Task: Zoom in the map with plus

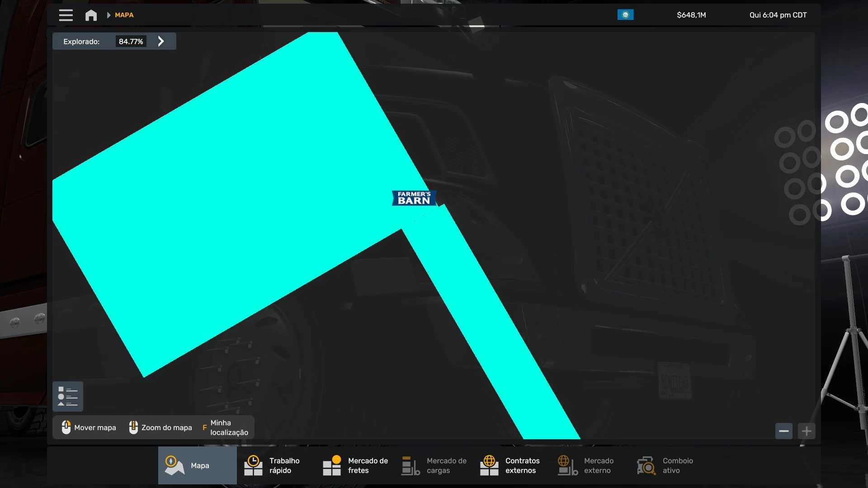Action: (807, 431)
